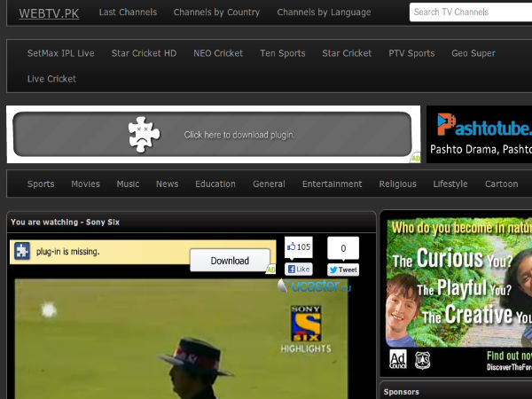This screenshot has width=532, height=399.
Task: Select the General category tab
Action: [269, 184]
